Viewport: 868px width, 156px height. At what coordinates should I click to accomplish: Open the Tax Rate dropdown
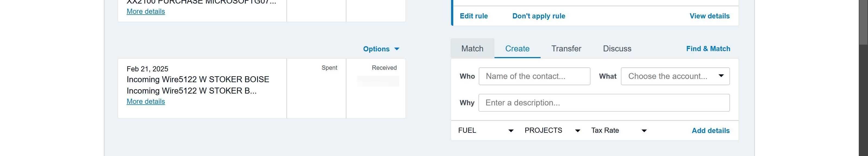click(619, 130)
